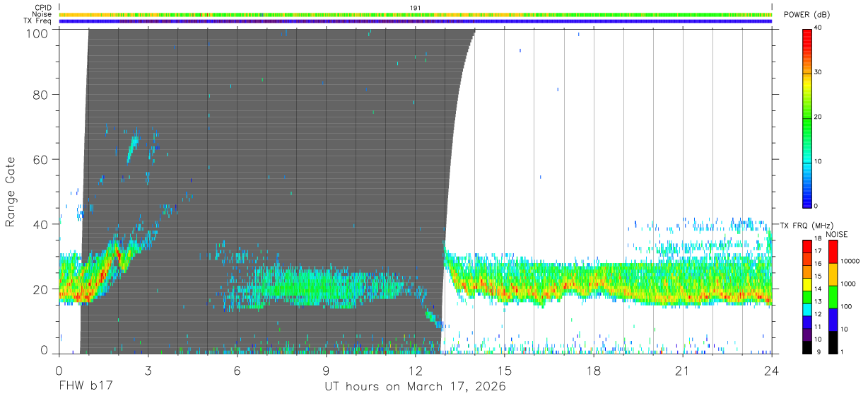868x401 pixels.
Task: Pick the blue swatch in NOISE legend
Action: 833,320
